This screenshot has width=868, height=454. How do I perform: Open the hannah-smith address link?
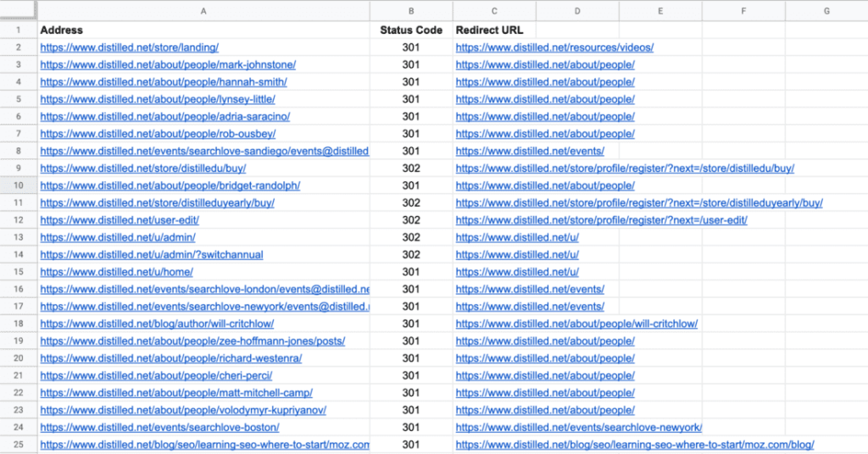point(164,82)
